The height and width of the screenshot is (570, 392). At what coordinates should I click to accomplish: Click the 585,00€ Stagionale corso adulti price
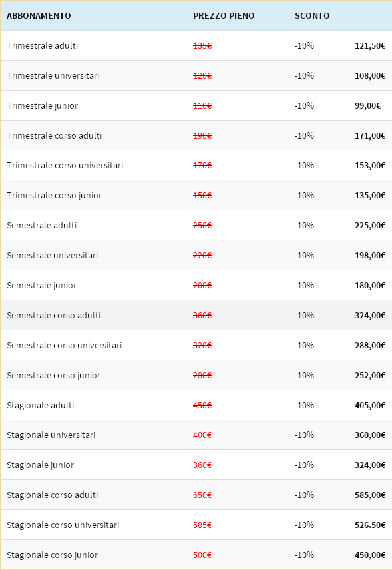370,495
